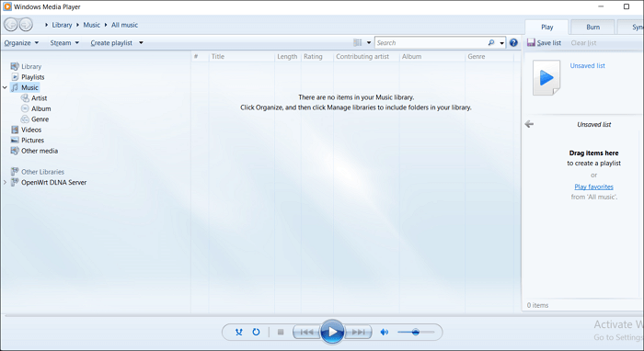The height and width of the screenshot is (351, 644).
Task: Switch to the Burn tab
Action: (592, 27)
